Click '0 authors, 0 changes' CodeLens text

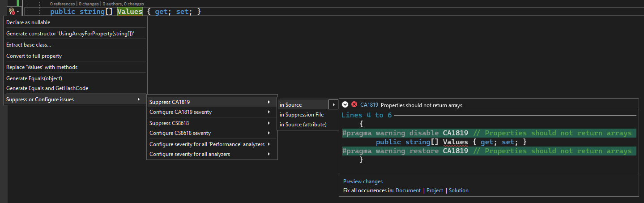(124, 4)
